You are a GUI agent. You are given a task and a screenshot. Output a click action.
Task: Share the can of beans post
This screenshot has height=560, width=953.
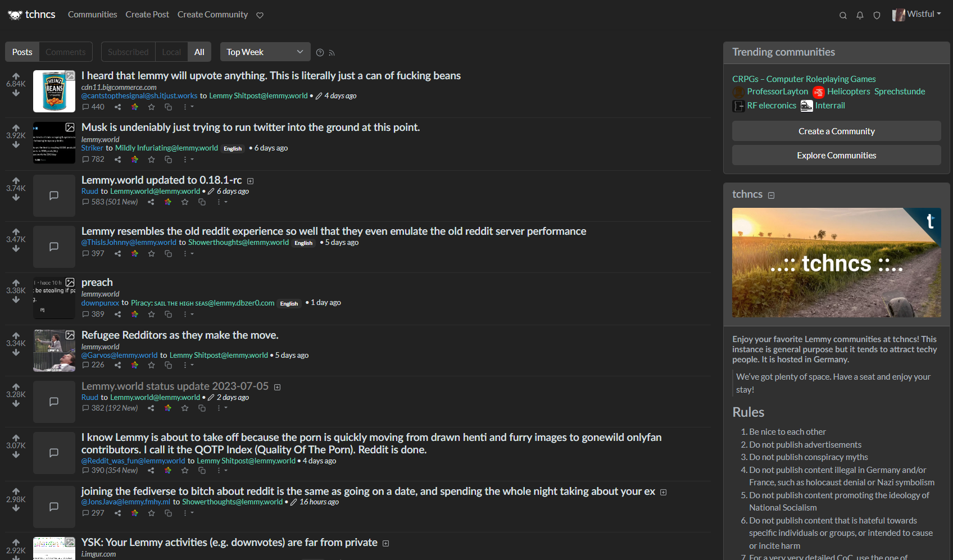tap(118, 107)
